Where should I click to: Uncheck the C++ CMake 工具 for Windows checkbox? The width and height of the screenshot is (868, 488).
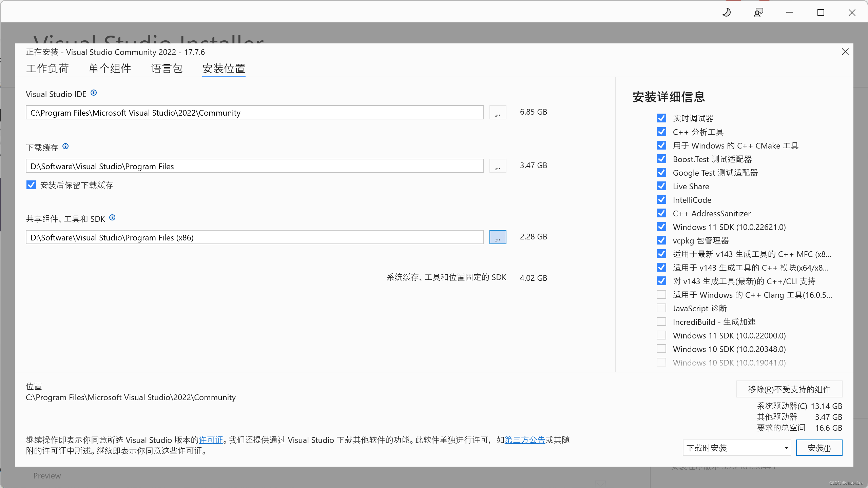click(x=661, y=145)
